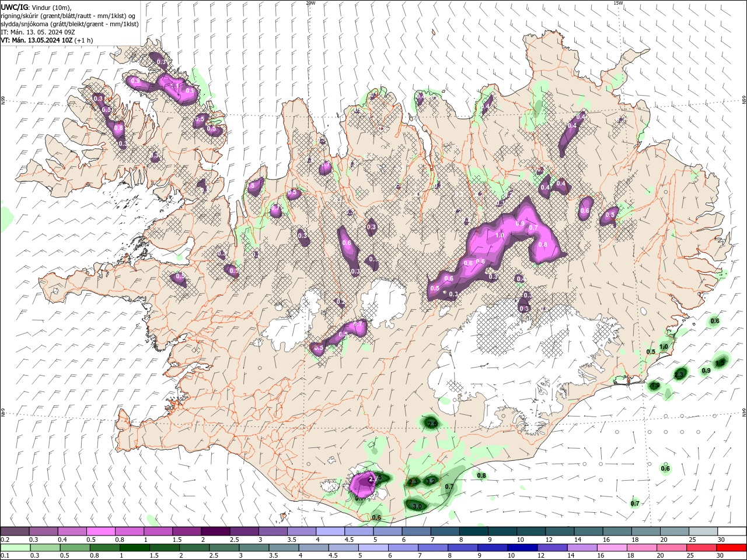747x560 pixels.
Task: Click the 'slydda/snjókoma' legend description line
Action: [69, 24]
